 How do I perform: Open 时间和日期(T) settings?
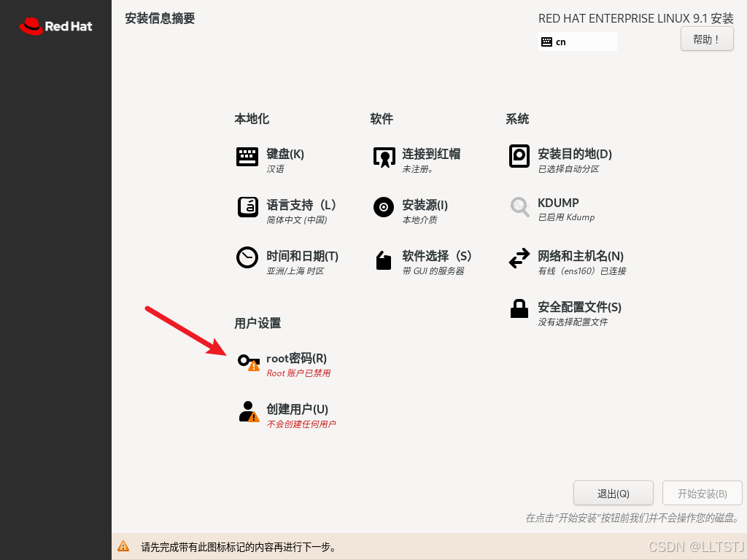302,256
